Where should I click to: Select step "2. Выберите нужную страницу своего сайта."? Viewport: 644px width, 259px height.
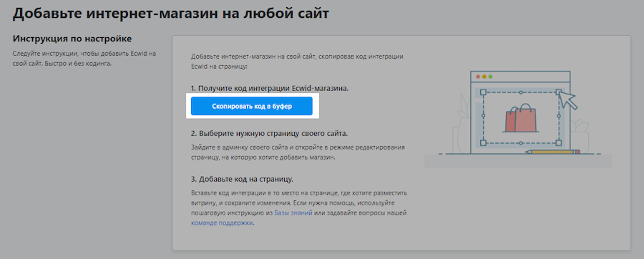[x=270, y=134]
